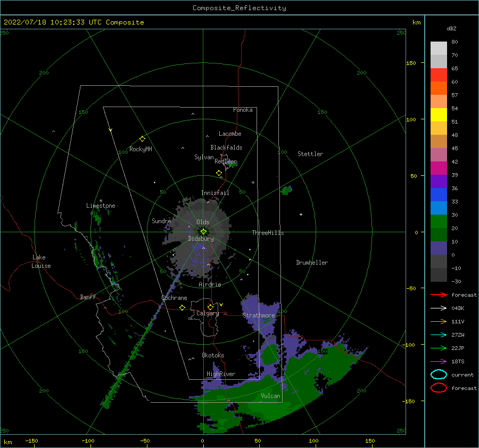Click the green echo cell west of Stettler
The image size is (479, 448).
(x=286, y=190)
